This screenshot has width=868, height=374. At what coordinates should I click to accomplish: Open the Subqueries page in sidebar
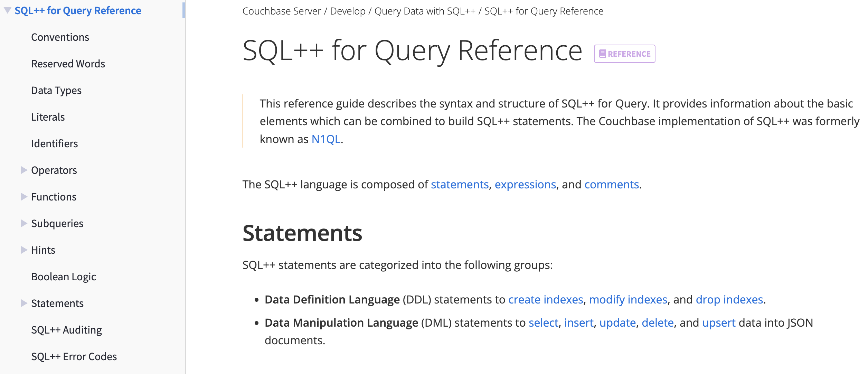(57, 224)
